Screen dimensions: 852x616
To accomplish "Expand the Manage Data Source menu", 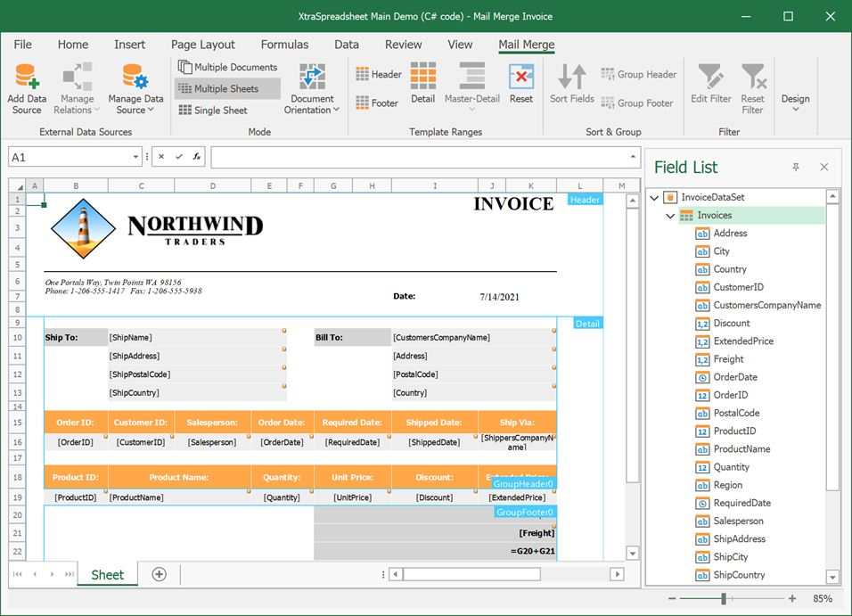I will pyautogui.click(x=135, y=89).
